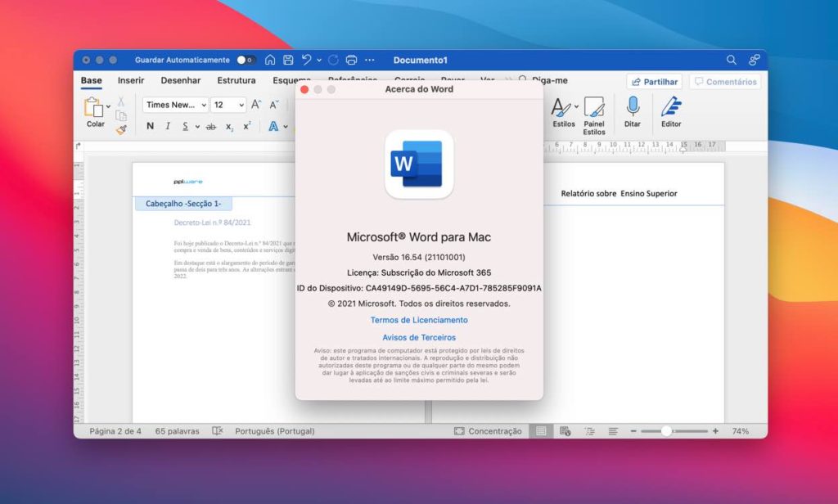
Task: Click the tab stop selector by the ruler
Action: [79, 146]
